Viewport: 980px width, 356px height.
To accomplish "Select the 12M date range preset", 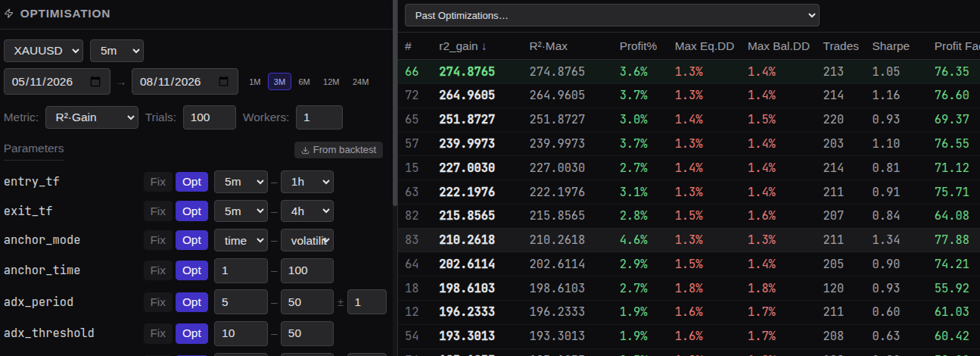I will pos(331,82).
